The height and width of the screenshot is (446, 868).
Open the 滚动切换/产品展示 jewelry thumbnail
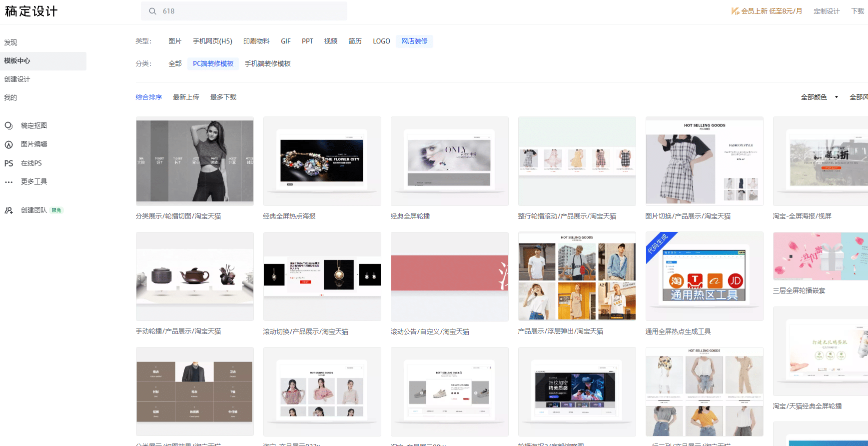click(322, 276)
